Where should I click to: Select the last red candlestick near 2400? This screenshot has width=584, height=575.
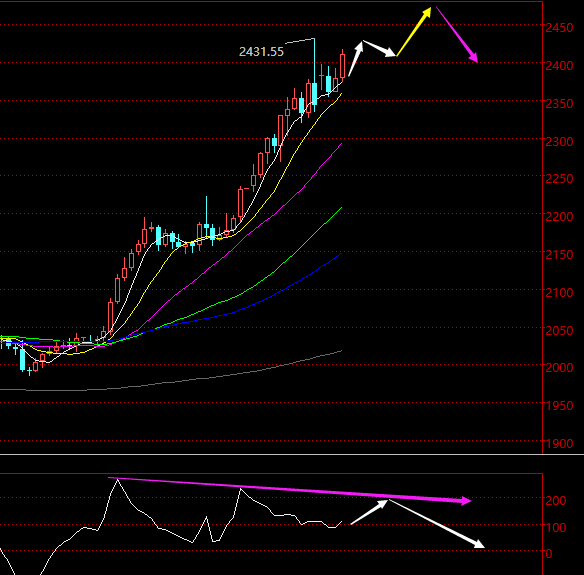point(342,66)
